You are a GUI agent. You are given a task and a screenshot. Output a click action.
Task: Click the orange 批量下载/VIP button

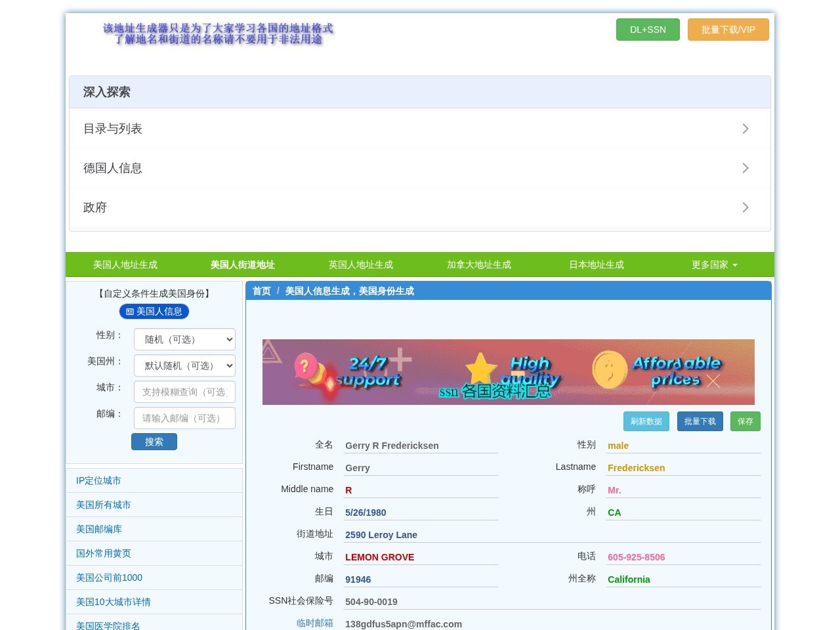click(728, 30)
